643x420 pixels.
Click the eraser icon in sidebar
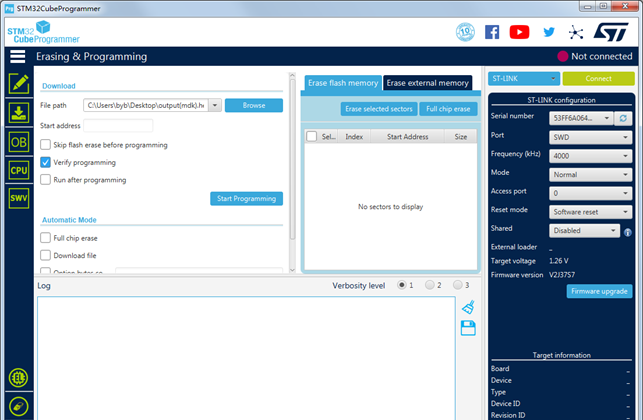(x=18, y=407)
